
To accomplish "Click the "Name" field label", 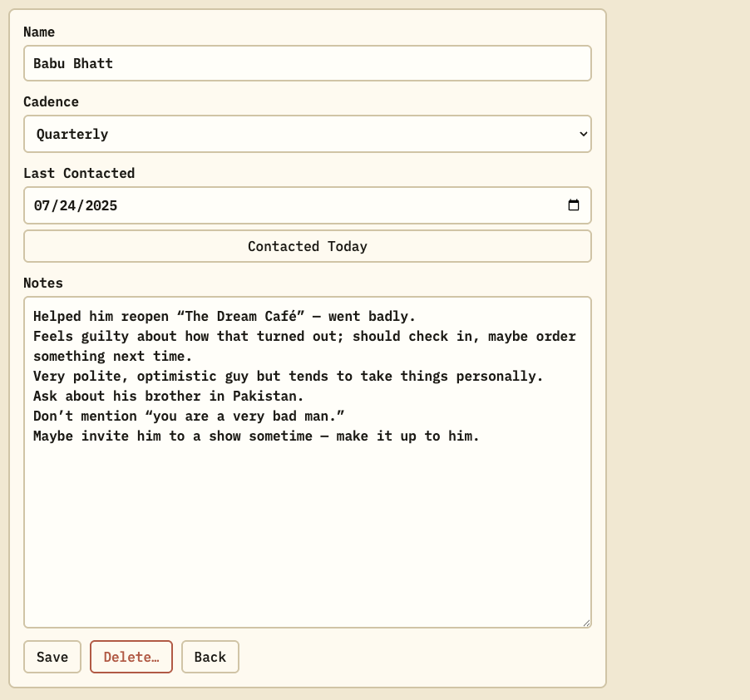I will pos(39,32).
